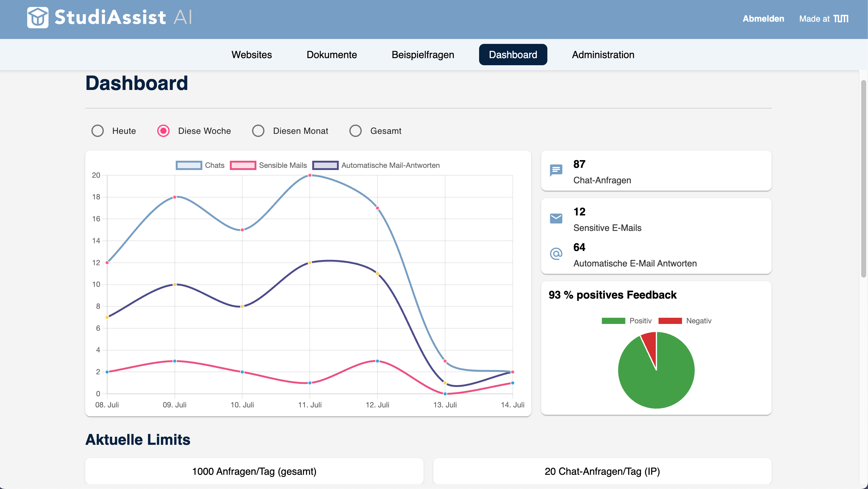Switch to the Dokumente tab
This screenshot has width=868, height=489.
click(x=332, y=55)
